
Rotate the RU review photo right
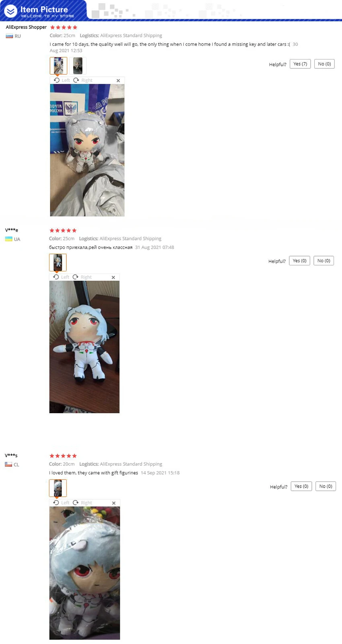pyautogui.click(x=82, y=80)
